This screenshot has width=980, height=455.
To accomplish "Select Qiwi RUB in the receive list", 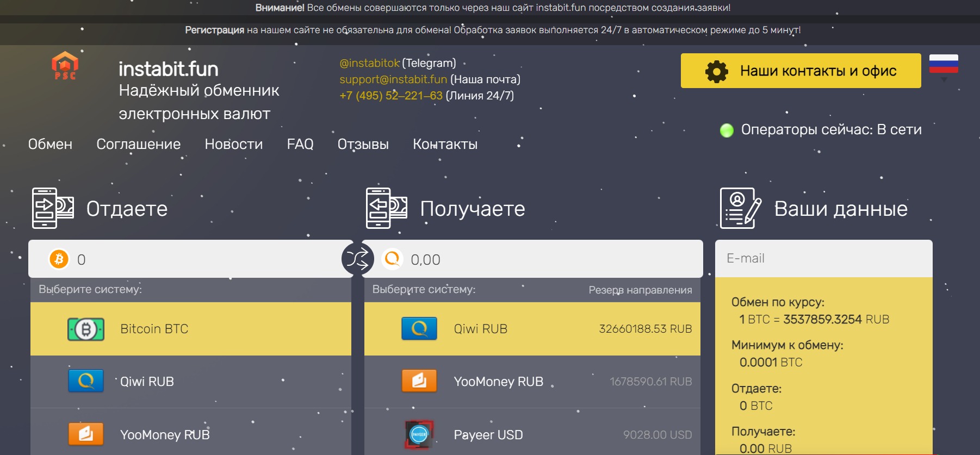I will click(x=532, y=329).
